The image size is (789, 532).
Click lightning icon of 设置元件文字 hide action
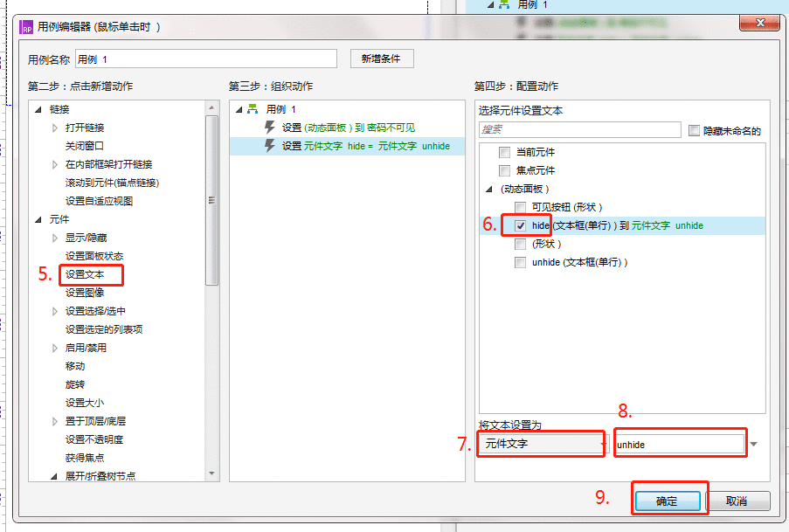coord(270,146)
